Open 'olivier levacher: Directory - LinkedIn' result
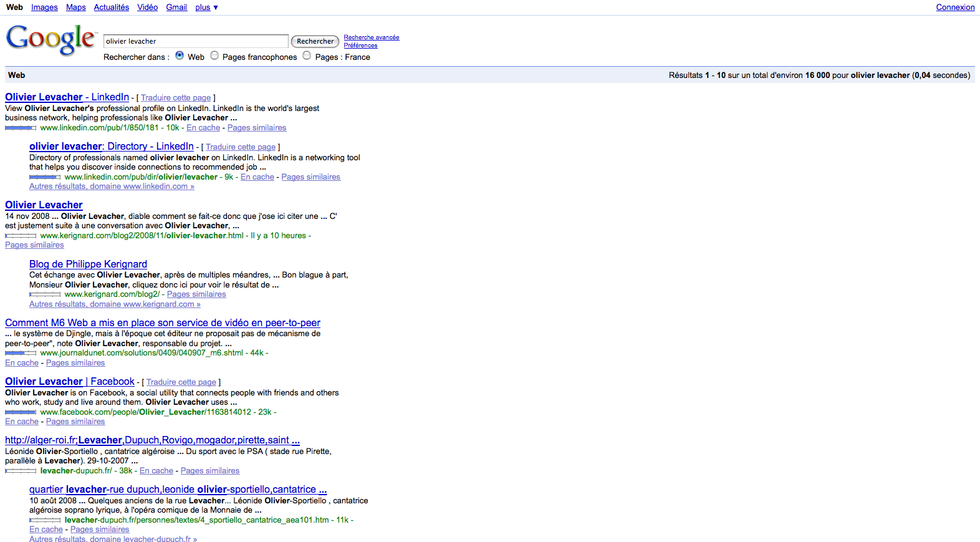This screenshot has width=980, height=542. (112, 147)
